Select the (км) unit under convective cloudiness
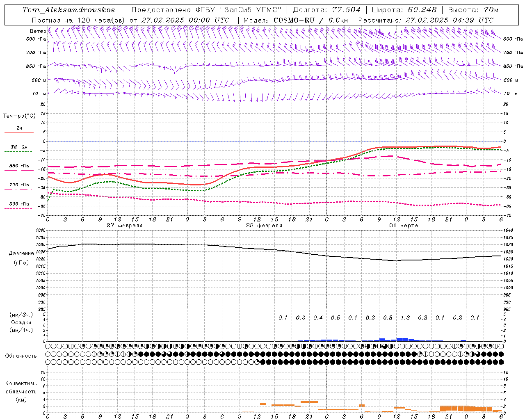This screenshot has height=420, width=525. (21, 399)
